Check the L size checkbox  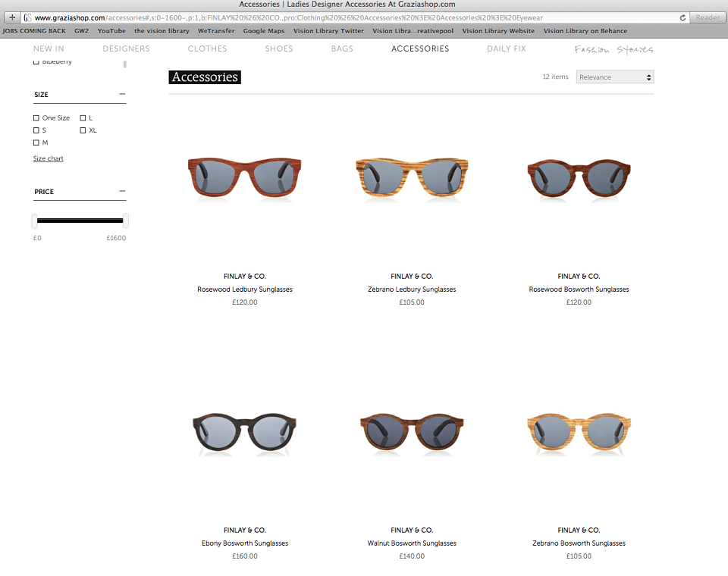tap(83, 118)
